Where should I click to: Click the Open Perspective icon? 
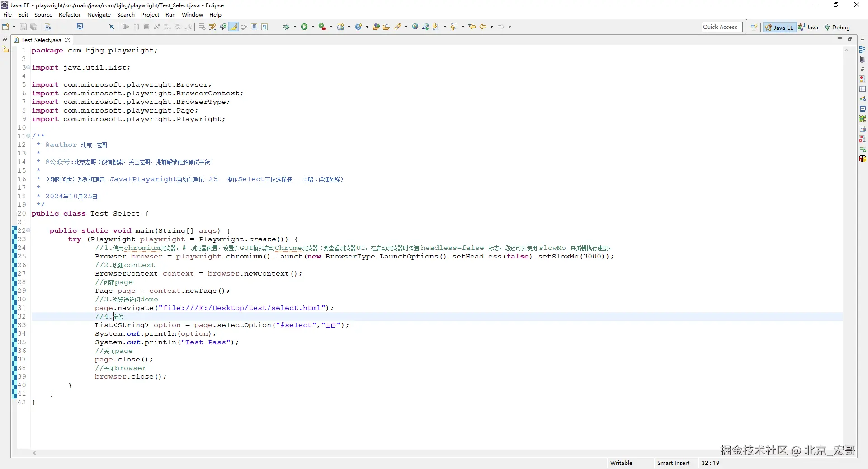pyautogui.click(x=754, y=28)
